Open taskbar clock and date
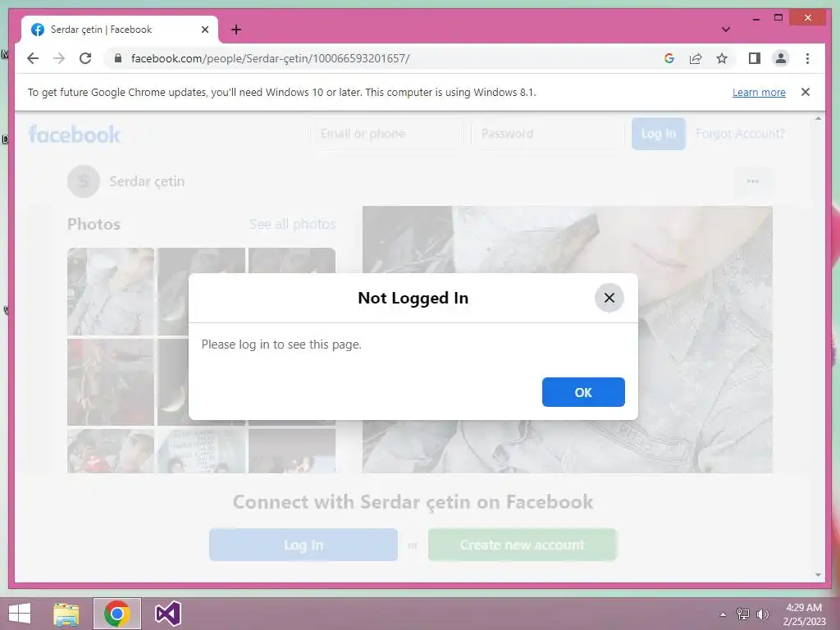The image size is (840, 630). [x=804, y=614]
